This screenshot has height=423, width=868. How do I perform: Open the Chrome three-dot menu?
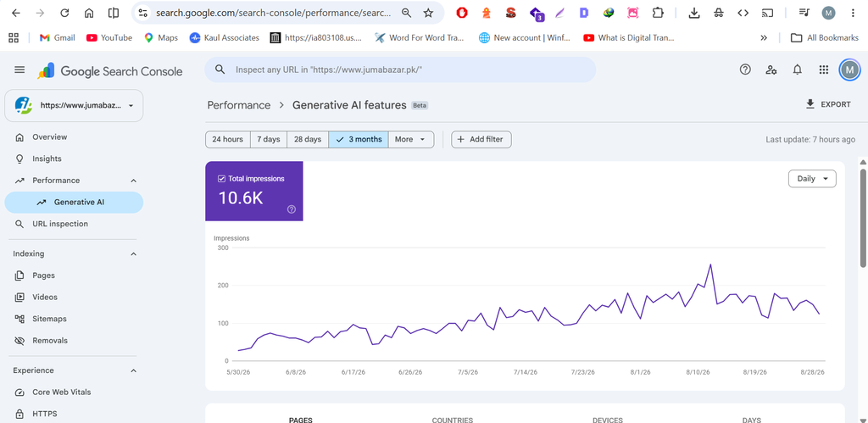coord(853,13)
